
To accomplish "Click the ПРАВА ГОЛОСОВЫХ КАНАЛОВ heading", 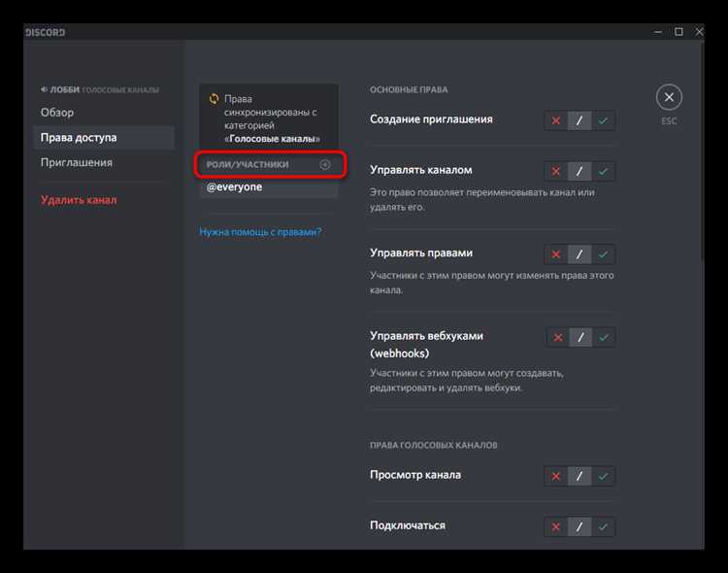I will point(433,445).
